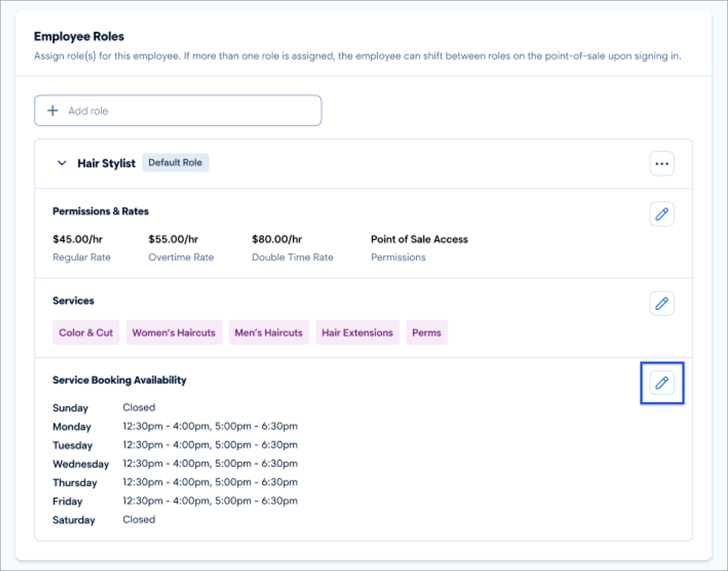
Task: Edit Services using the pencil icon
Action: [661, 304]
